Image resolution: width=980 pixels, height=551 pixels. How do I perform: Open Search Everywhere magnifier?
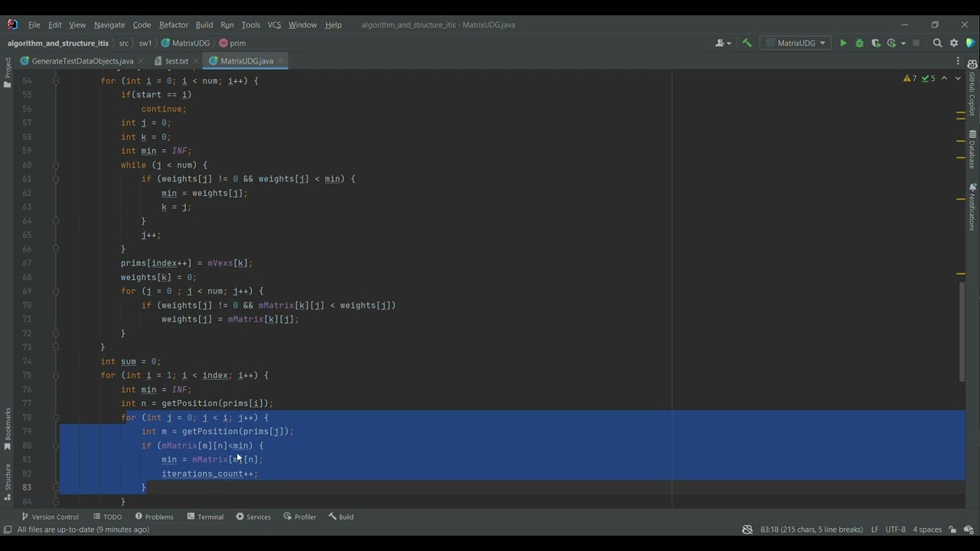937,44
